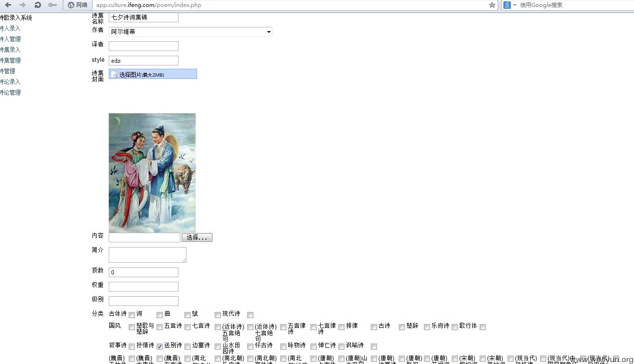The width and height of the screenshot is (634, 364).
Task: Click the file icon inside 选择图片
Action: 114,74
